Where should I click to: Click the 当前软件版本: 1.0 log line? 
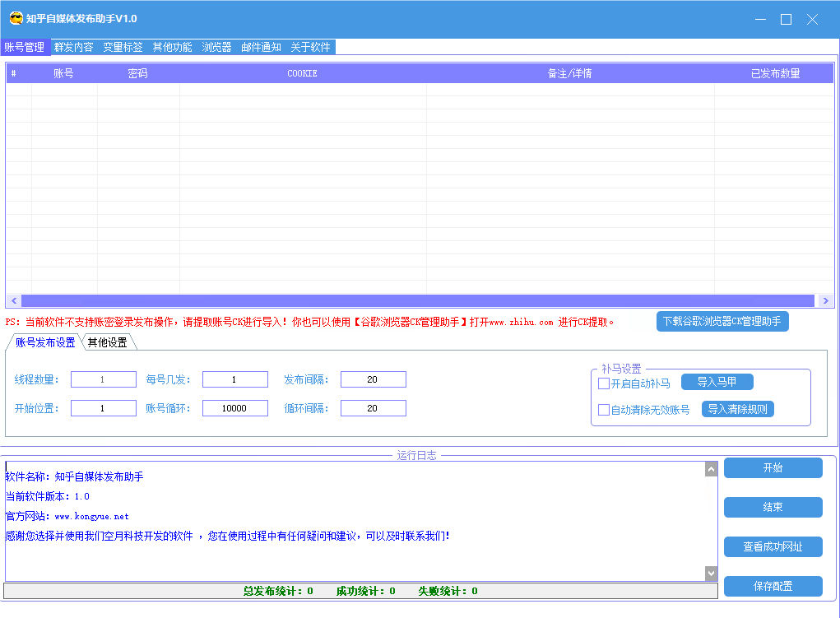47,497
